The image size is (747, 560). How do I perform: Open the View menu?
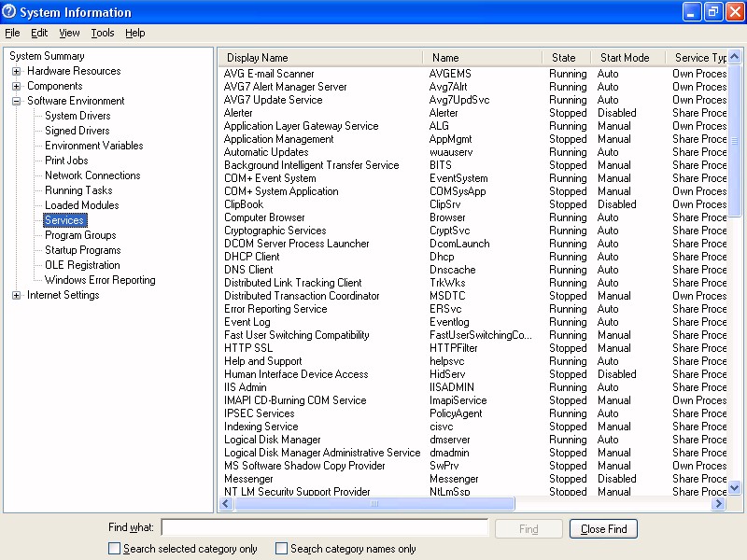click(x=69, y=33)
